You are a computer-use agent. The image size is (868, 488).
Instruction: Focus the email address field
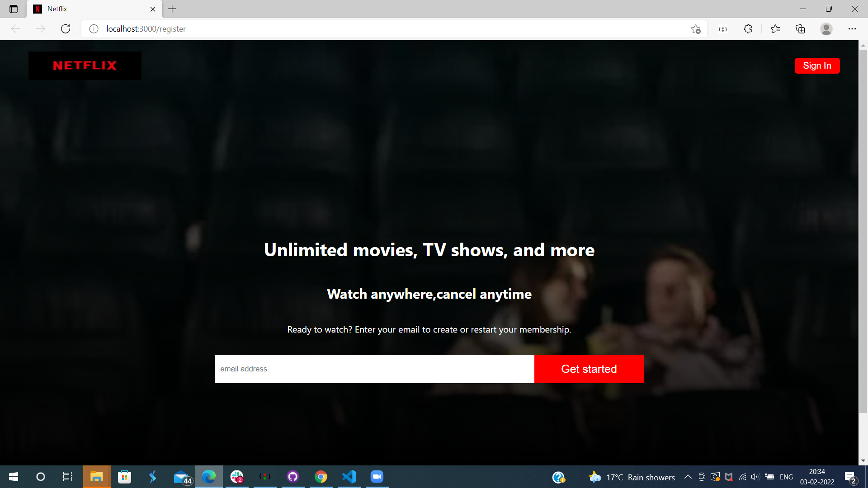[x=374, y=369]
